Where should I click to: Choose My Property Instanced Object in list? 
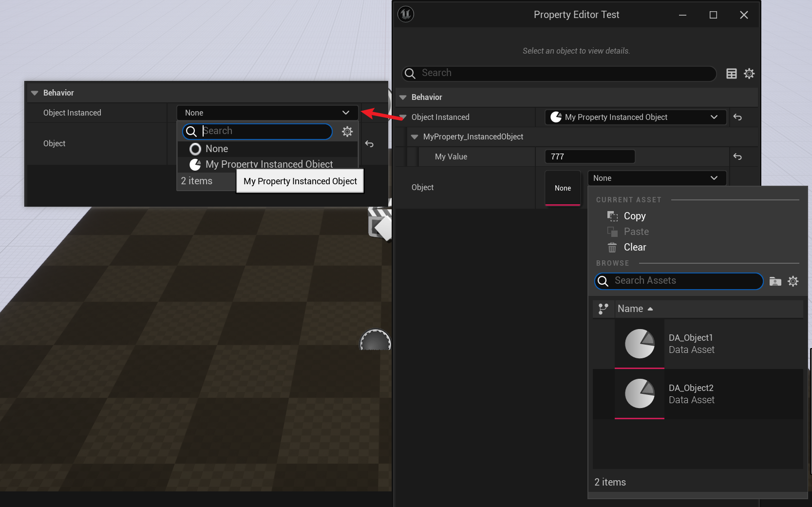(x=269, y=164)
